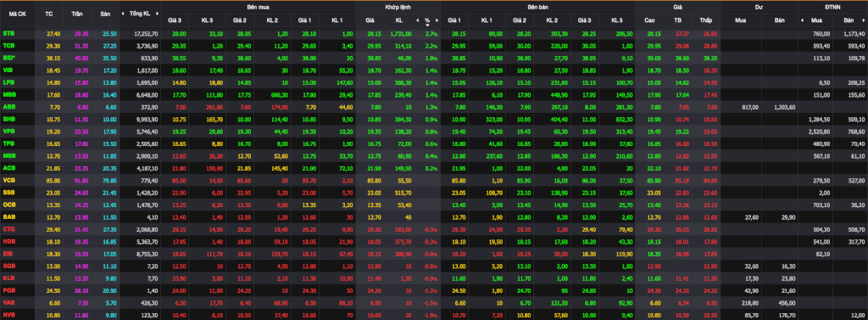Screen dimensions: 868x320
Task: Open the VIB stock symbol
Action: point(8,70)
